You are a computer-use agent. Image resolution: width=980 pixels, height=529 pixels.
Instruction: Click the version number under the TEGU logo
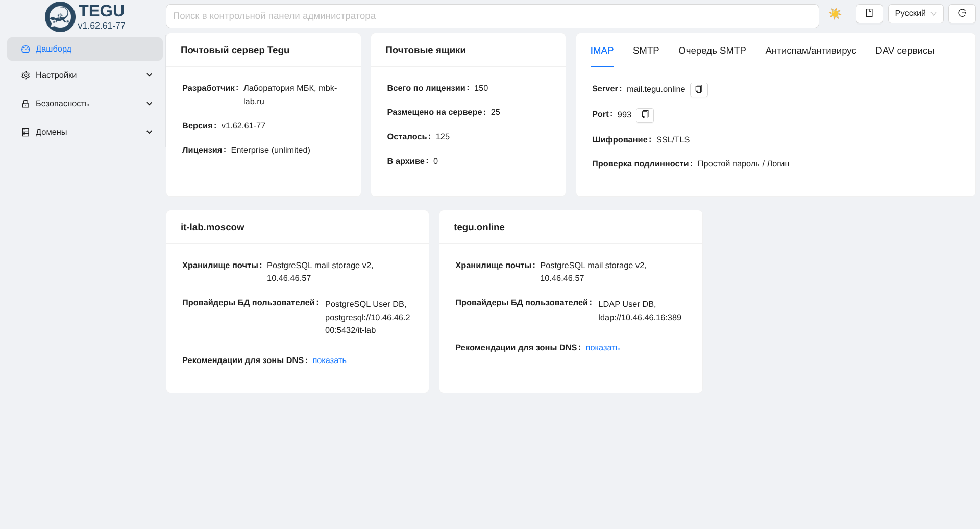coord(102,26)
